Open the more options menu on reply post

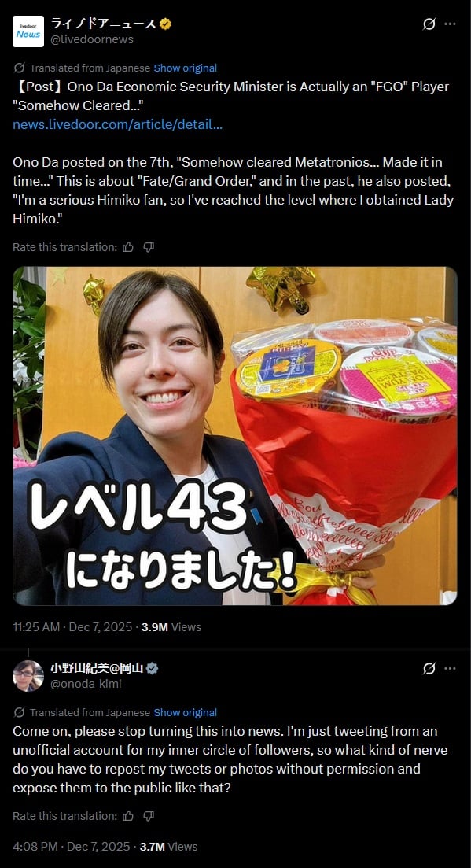coord(451,668)
